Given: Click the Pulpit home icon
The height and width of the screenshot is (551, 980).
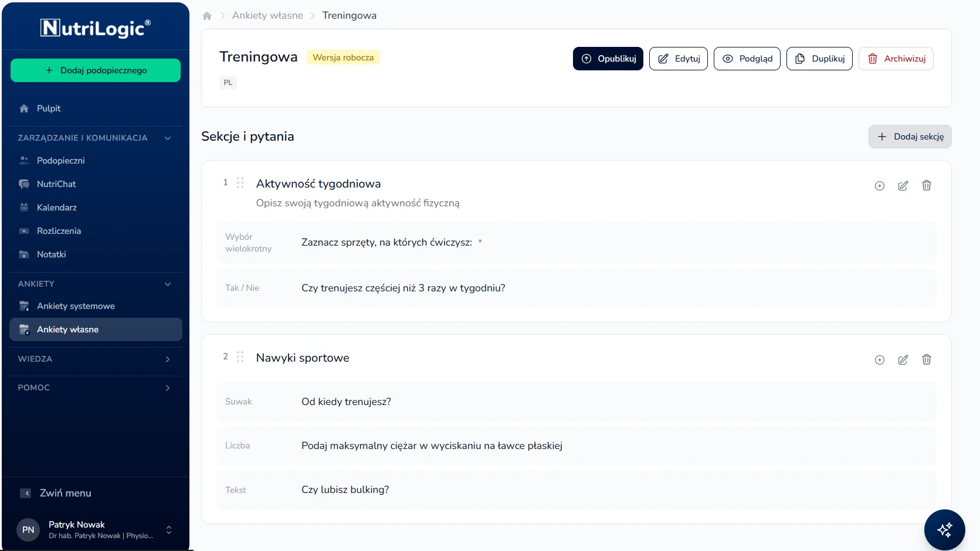Looking at the screenshot, I should click(24, 108).
